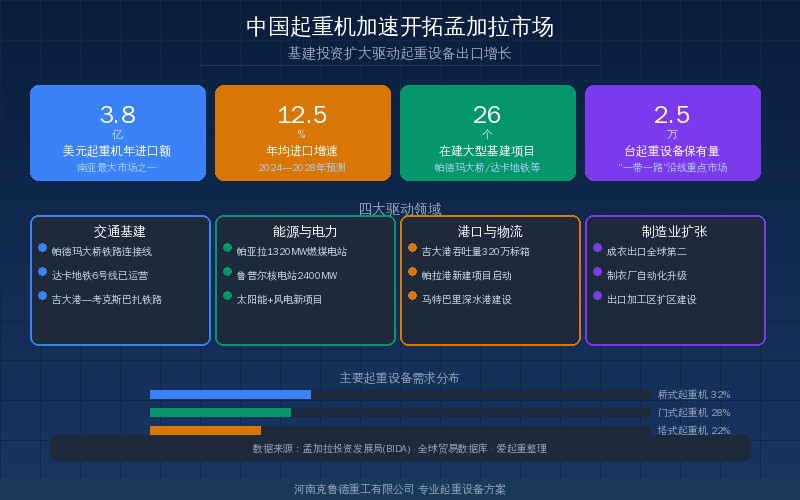The height and width of the screenshot is (500, 800).
Task: Select the item 成衣出口全球第二
Action: tap(646, 252)
